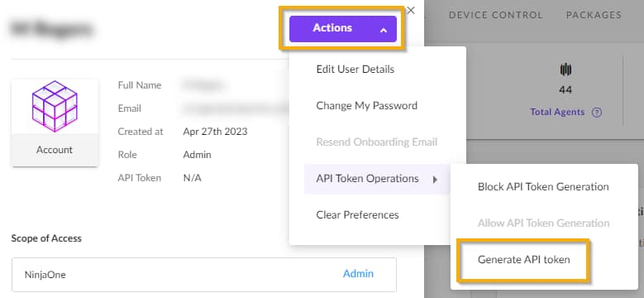Choose Change My Password option
The image size is (644, 298).
click(x=367, y=106)
